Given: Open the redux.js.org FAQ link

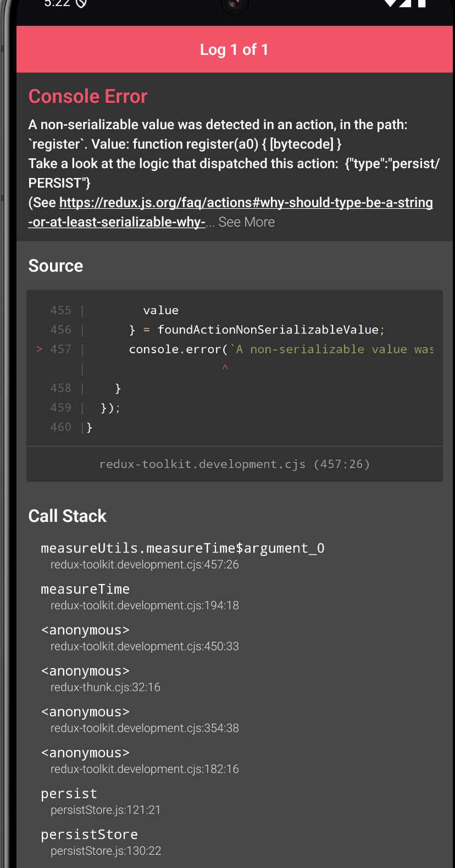Looking at the screenshot, I should coord(246,203).
